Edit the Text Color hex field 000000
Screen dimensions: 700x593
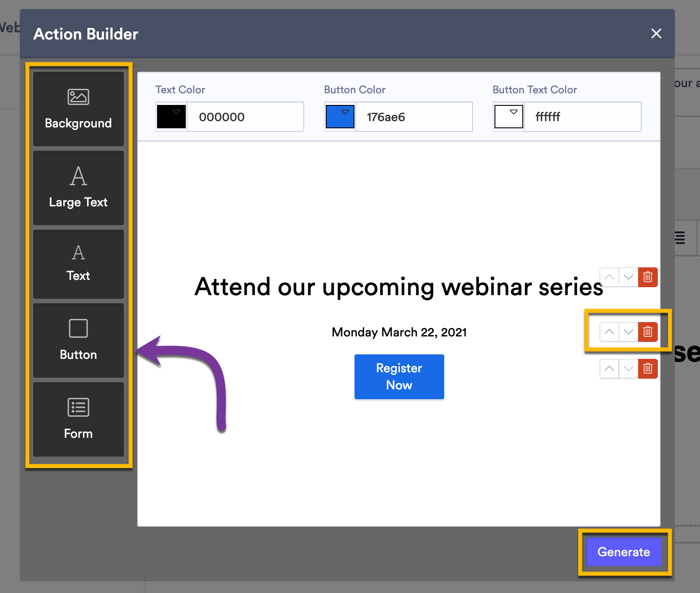click(245, 117)
